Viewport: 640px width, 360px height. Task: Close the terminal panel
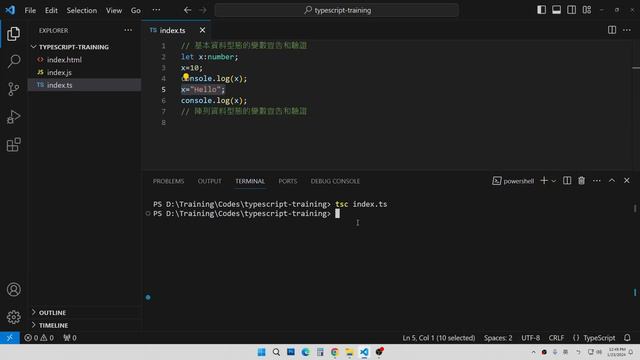(627, 180)
